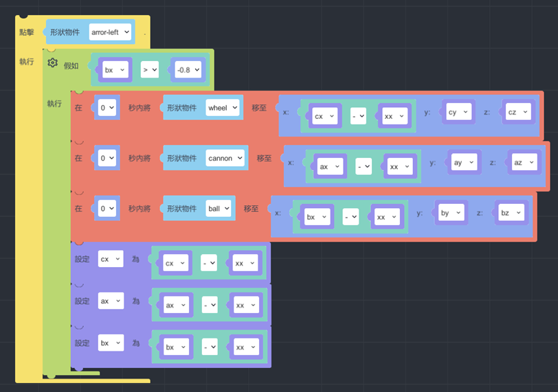
Task: Select the ball shape object dropdown
Action: (219, 208)
